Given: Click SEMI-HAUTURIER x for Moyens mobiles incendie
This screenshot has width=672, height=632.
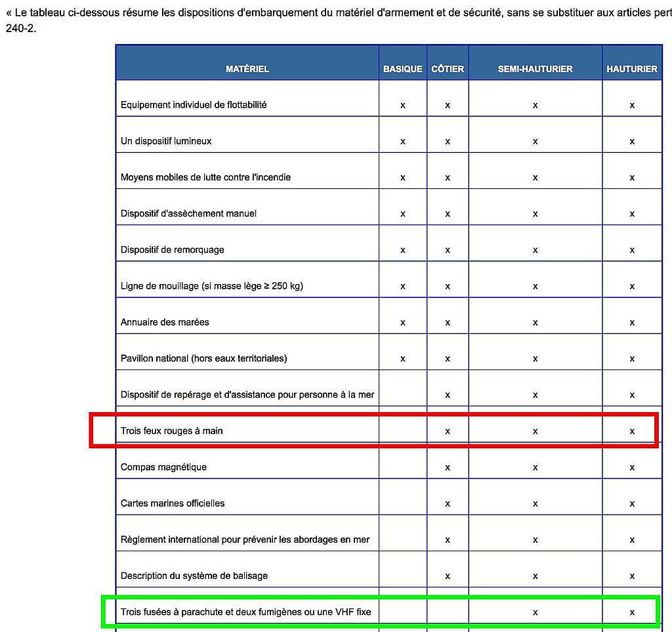Looking at the screenshot, I should pos(535,178).
